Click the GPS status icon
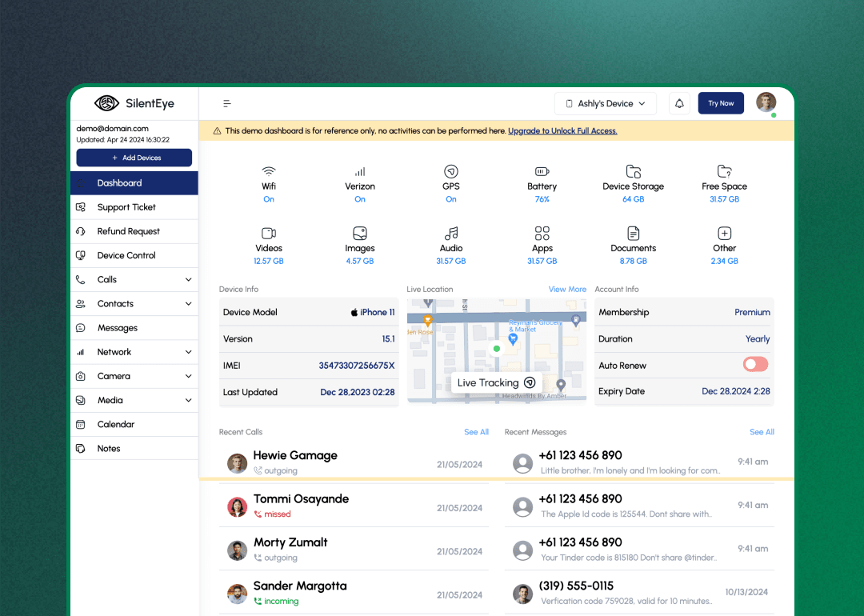The height and width of the screenshot is (616, 864). pos(451,171)
